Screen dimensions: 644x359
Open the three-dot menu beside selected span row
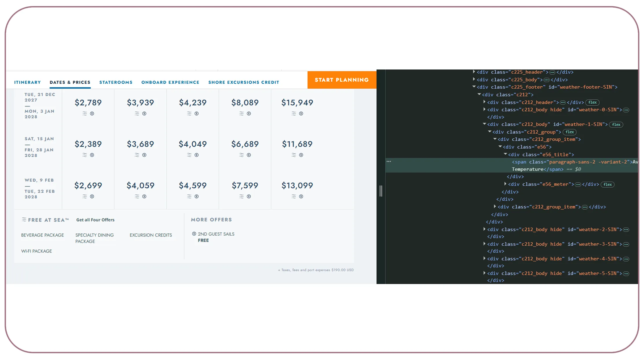389,162
